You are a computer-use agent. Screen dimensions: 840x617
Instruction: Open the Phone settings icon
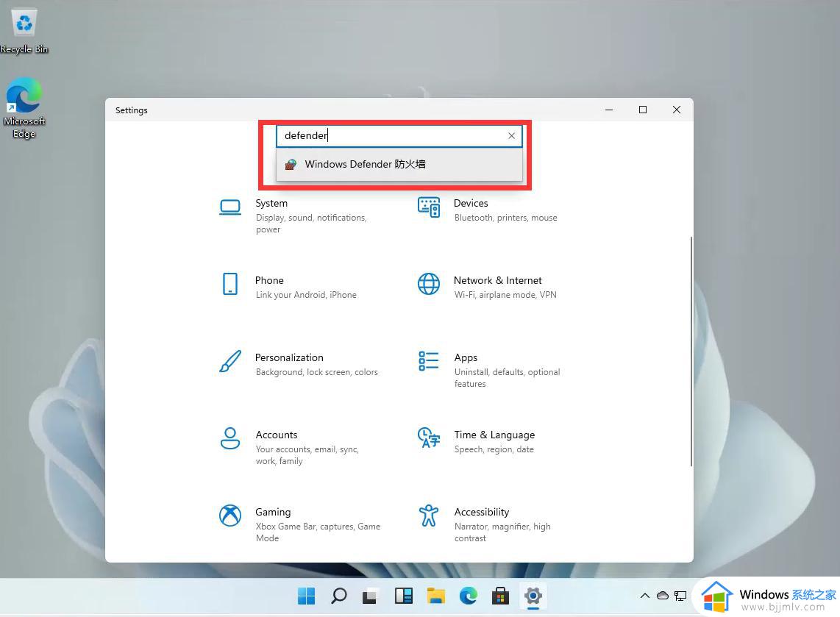230,284
